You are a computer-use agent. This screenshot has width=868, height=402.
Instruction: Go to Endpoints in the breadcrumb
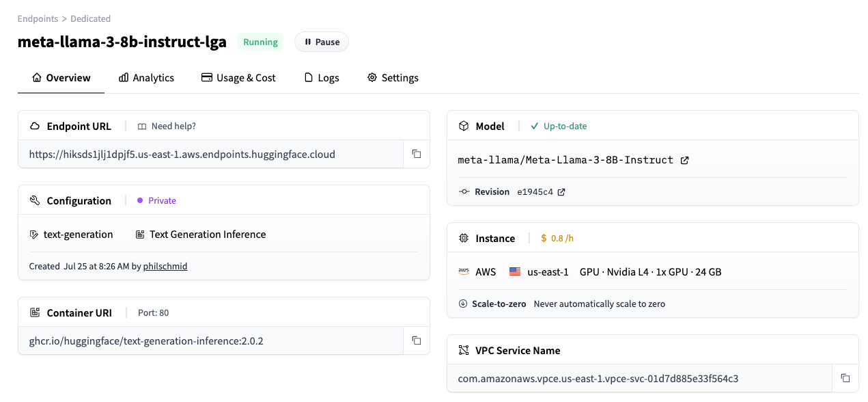38,18
